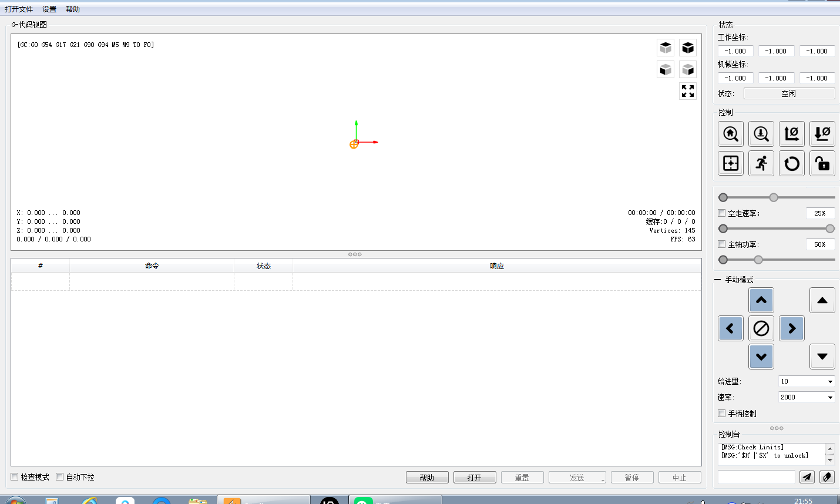
Task: Click the Z-probe magnifier icon
Action: click(x=761, y=134)
